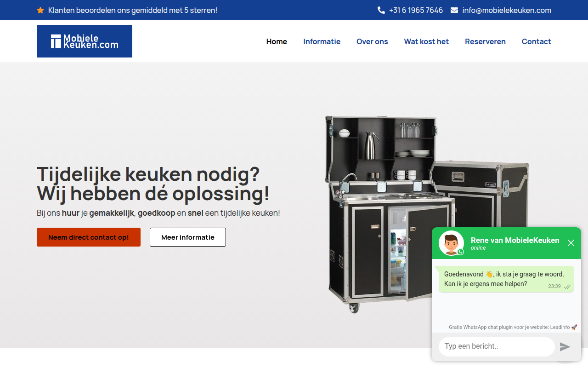
Task: Click the info@mobielekeuken.com email link
Action: [x=507, y=10]
